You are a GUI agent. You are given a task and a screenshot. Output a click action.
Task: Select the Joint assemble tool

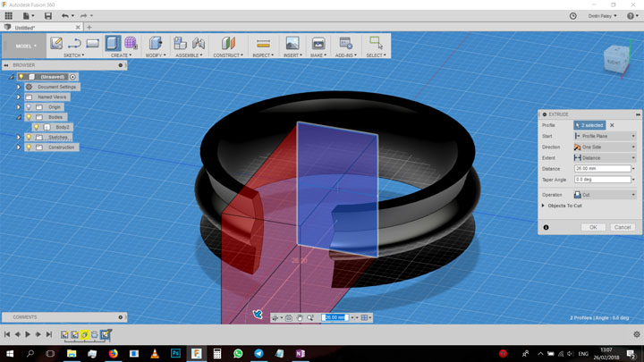click(x=199, y=43)
